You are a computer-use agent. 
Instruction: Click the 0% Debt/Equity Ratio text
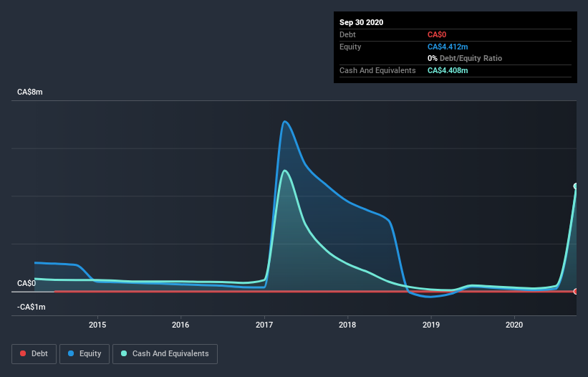click(465, 58)
